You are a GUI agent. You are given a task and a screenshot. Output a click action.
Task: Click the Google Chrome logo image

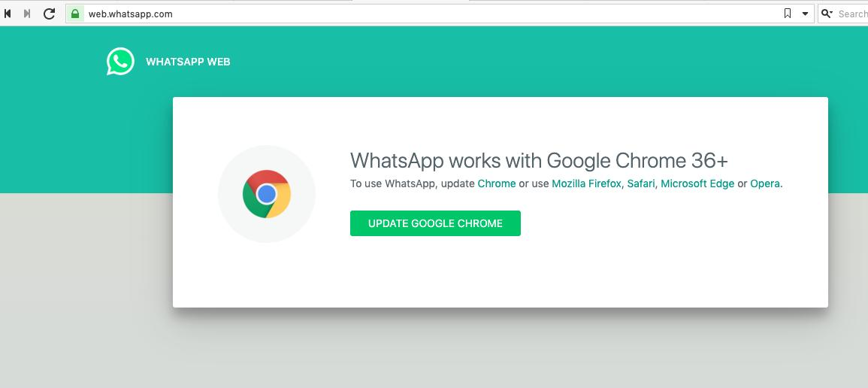(267, 194)
